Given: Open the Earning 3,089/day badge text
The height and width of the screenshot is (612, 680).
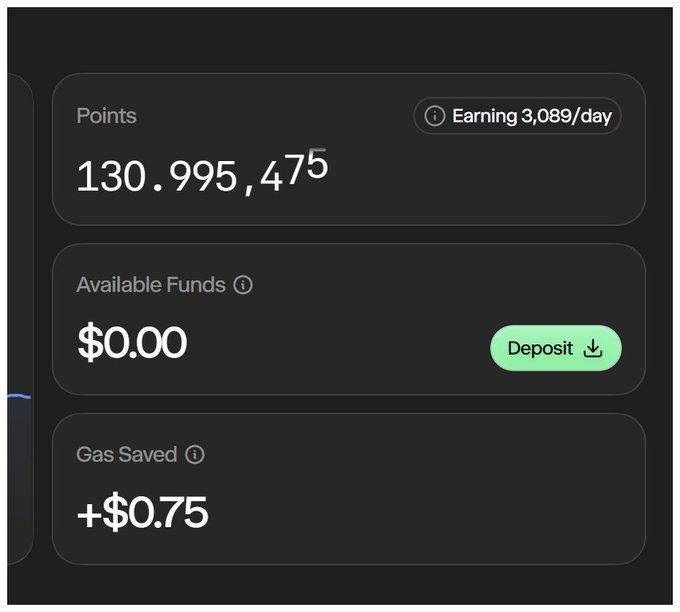Looking at the screenshot, I should click(531, 116).
